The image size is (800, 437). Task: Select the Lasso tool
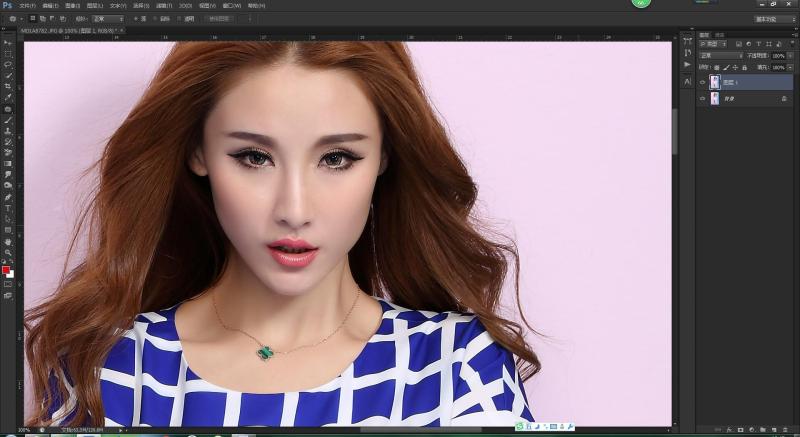(x=8, y=65)
